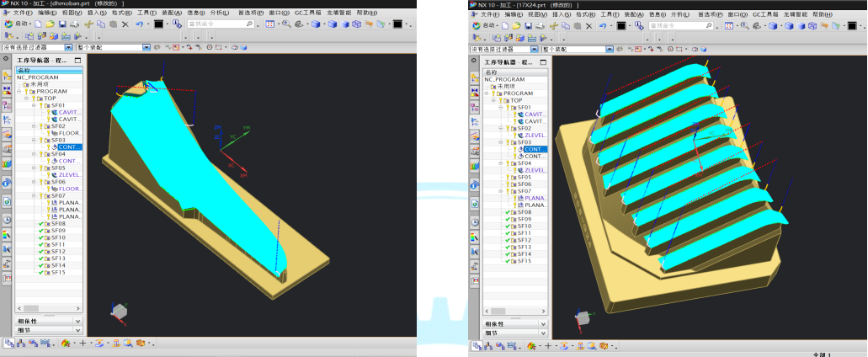This screenshot has height=357, width=868.
Task: Click the New file icon in the dhmoban window
Action: pos(40,25)
